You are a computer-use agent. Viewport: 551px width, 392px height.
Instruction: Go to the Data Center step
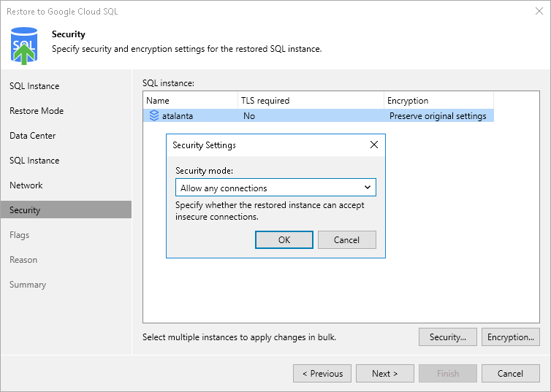click(x=33, y=136)
